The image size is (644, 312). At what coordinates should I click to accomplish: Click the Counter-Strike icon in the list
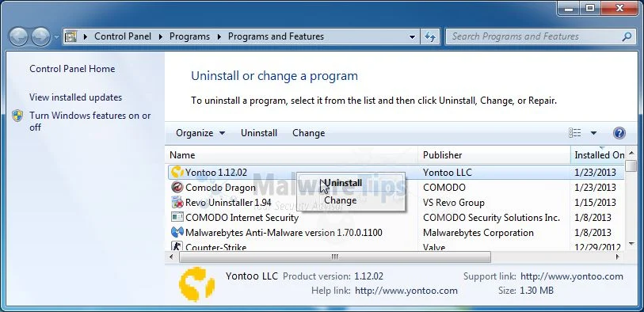point(177,246)
